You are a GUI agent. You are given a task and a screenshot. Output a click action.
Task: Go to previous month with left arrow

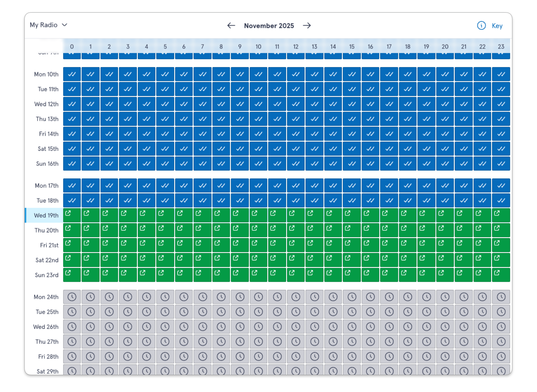tap(231, 26)
